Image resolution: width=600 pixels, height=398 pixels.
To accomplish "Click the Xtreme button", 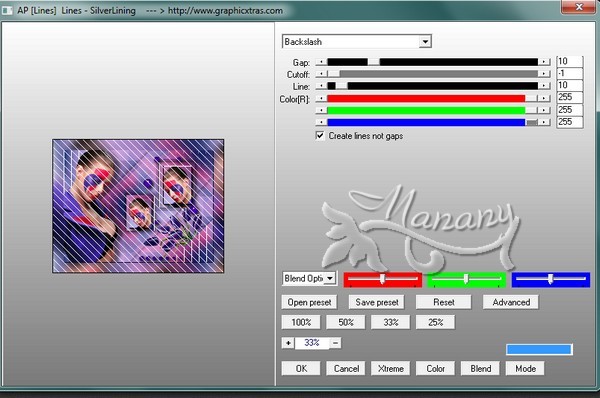I will [x=390, y=368].
